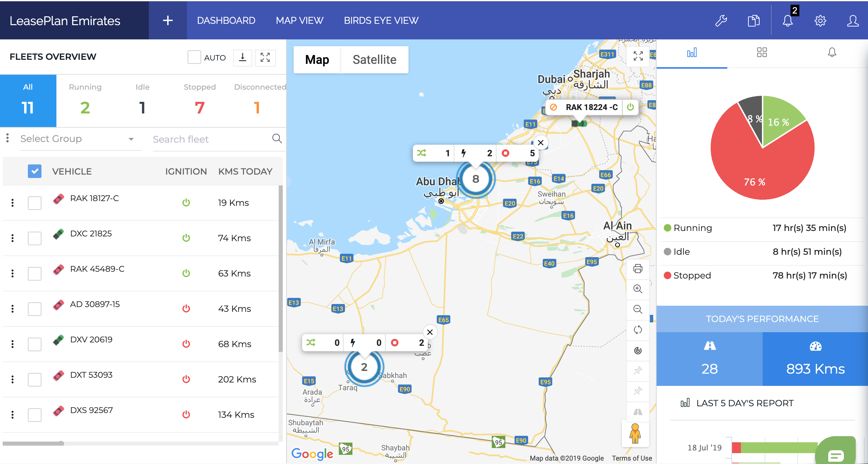Open row menu for AD 30897-15
Viewport: 868px width, 464px height.
point(13,309)
